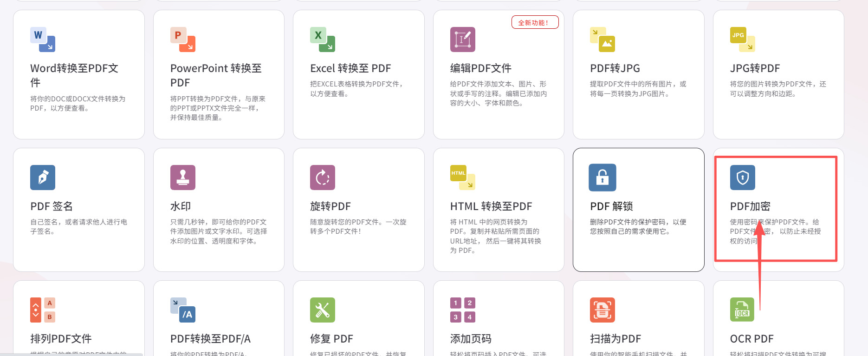Click description '将 HTML 中的网页转换为 PDF'
This screenshot has width=868, height=356.
click(x=496, y=236)
